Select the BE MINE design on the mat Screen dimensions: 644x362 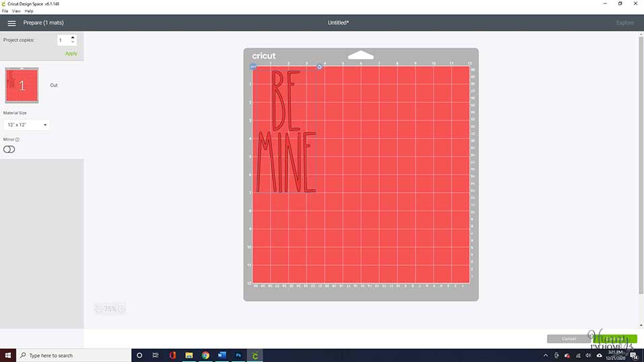[286, 131]
